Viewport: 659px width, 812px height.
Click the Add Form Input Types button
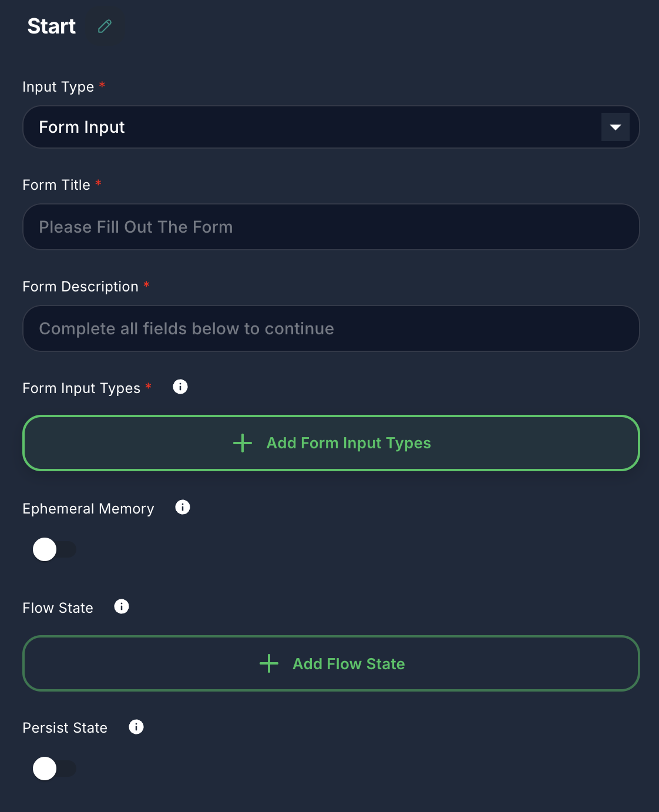(x=331, y=444)
